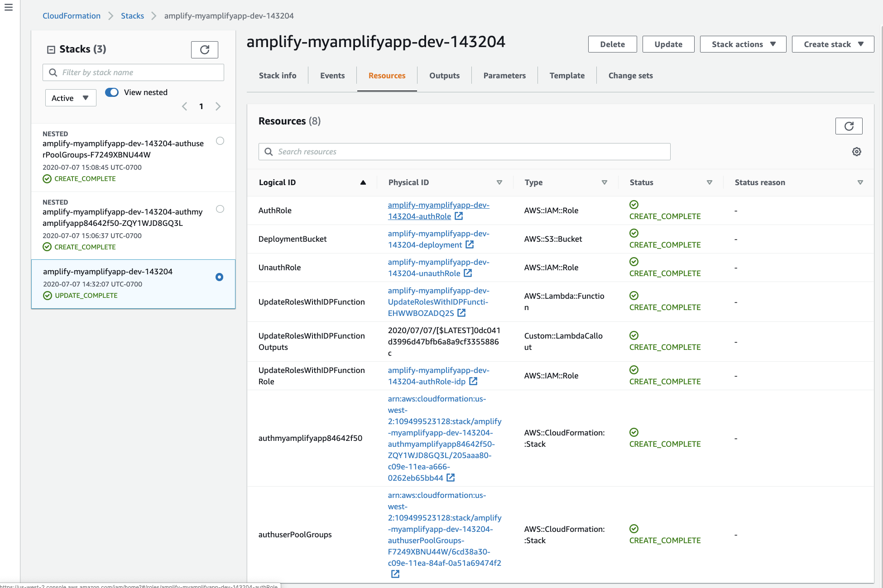Screen dimensions: 883x588
Task: Click authmyamplifyapp84642f50 logical ID cell
Action: point(310,438)
